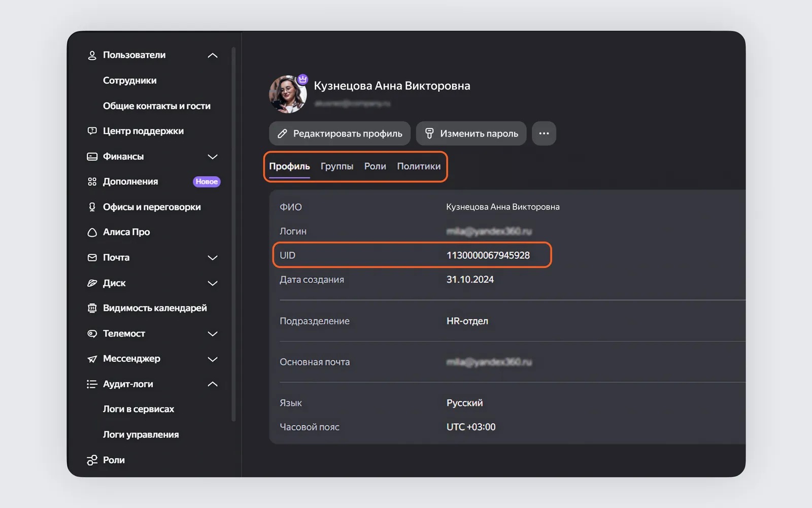Image resolution: width=812 pixels, height=508 pixels.
Task: Open Сотрудники in the sidebar
Action: [x=129, y=81]
